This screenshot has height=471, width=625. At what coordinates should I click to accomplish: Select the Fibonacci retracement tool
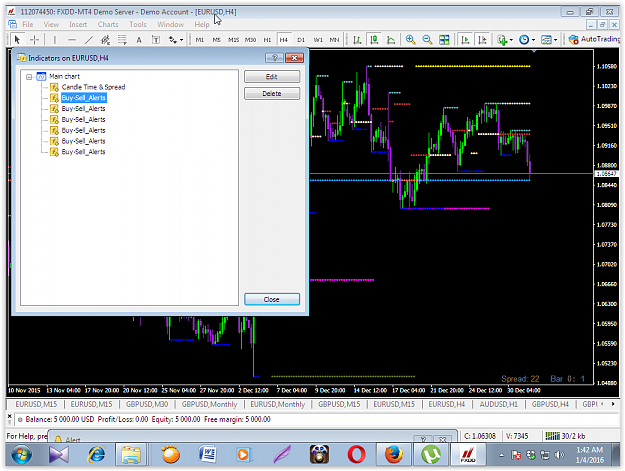click(x=122, y=39)
